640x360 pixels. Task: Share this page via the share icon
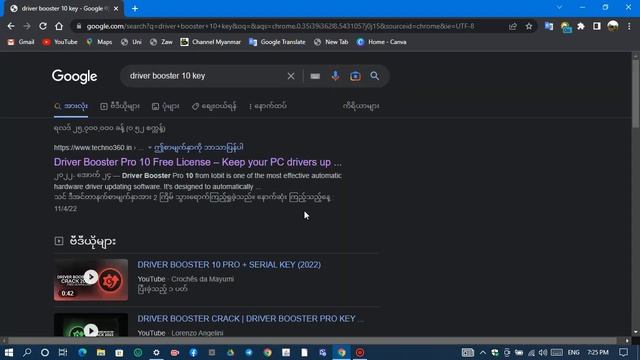(513, 26)
